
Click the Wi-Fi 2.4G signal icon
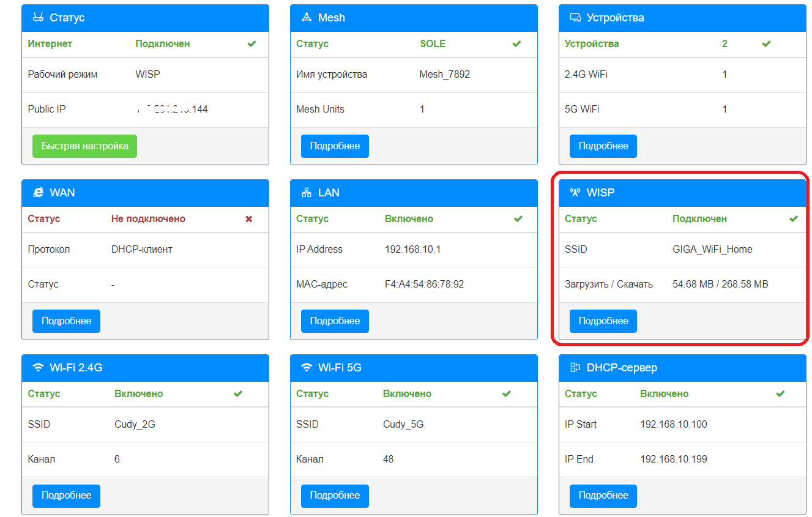(38, 368)
